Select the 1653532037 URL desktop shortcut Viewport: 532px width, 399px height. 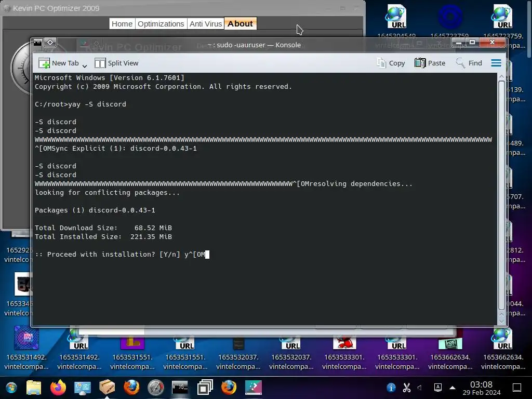point(291,349)
